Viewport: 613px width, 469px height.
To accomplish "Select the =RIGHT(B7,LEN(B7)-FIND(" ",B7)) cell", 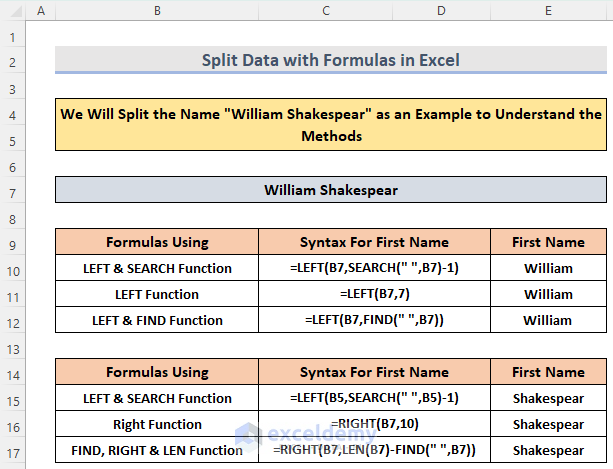I will pos(374,450).
